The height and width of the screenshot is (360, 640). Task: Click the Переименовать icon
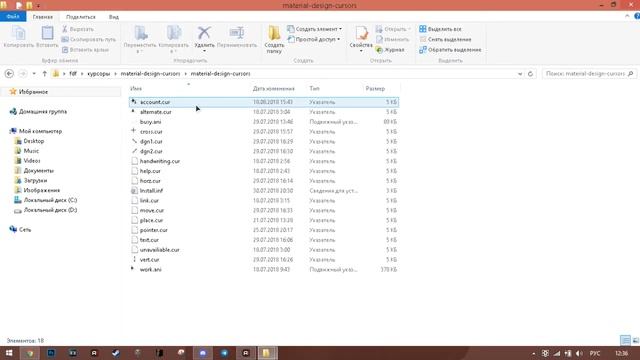pos(237,33)
